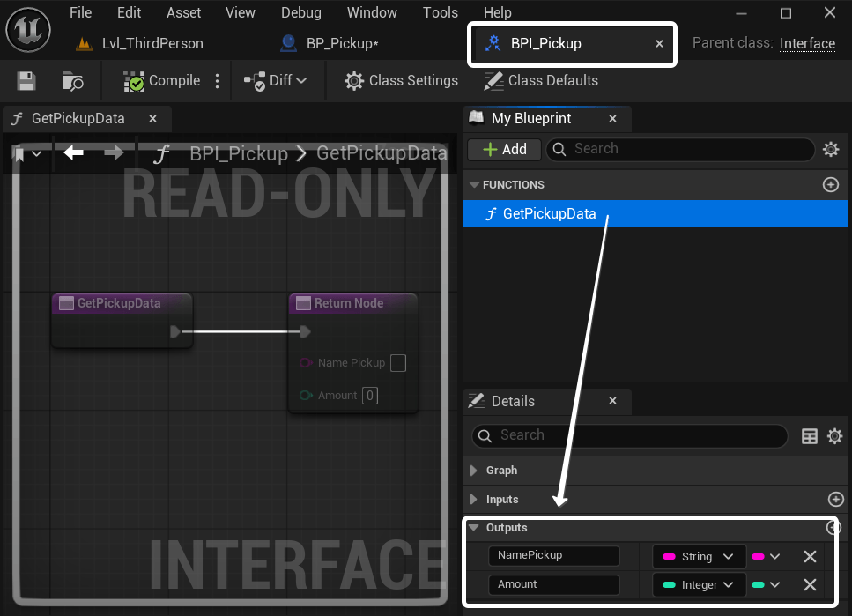Add new input parameter plus icon
The width and height of the screenshot is (852, 616).
pyautogui.click(x=836, y=499)
